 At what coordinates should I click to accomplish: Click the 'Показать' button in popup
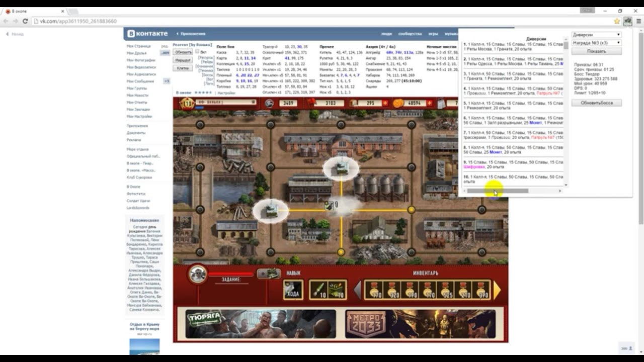coord(596,51)
